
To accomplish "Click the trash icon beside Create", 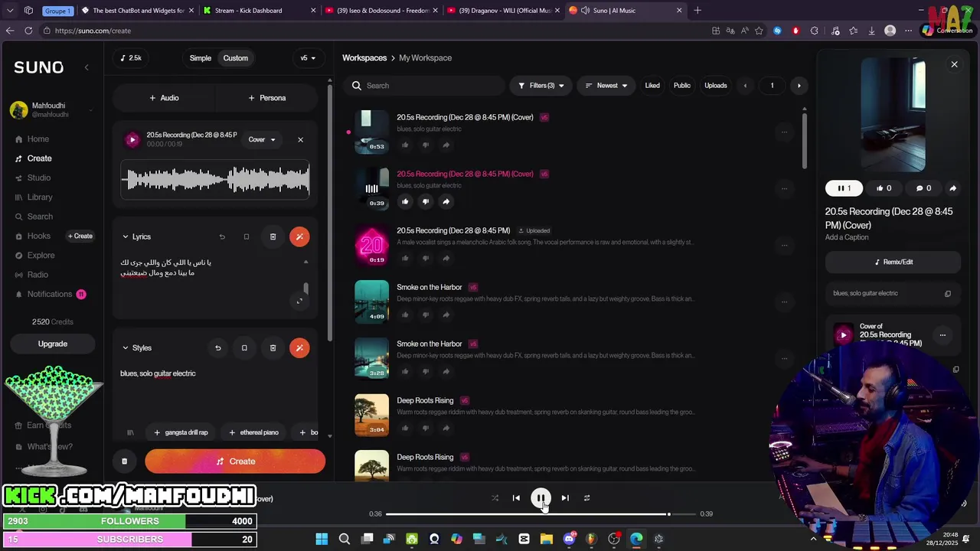I will pos(124,461).
